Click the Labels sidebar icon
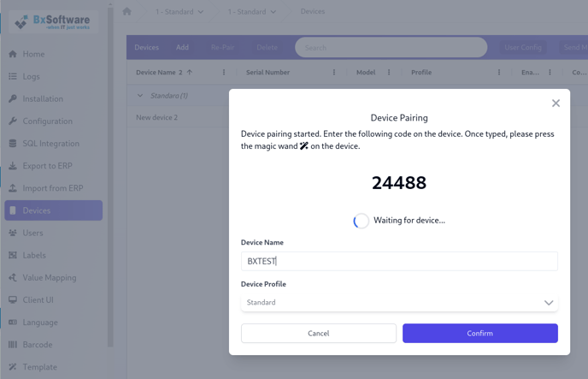The image size is (588, 379). 13,255
